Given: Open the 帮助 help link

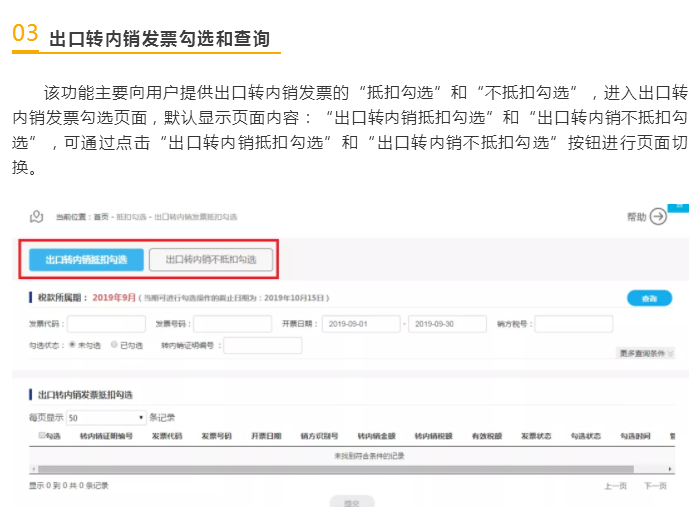Looking at the screenshot, I should [636, 216].
